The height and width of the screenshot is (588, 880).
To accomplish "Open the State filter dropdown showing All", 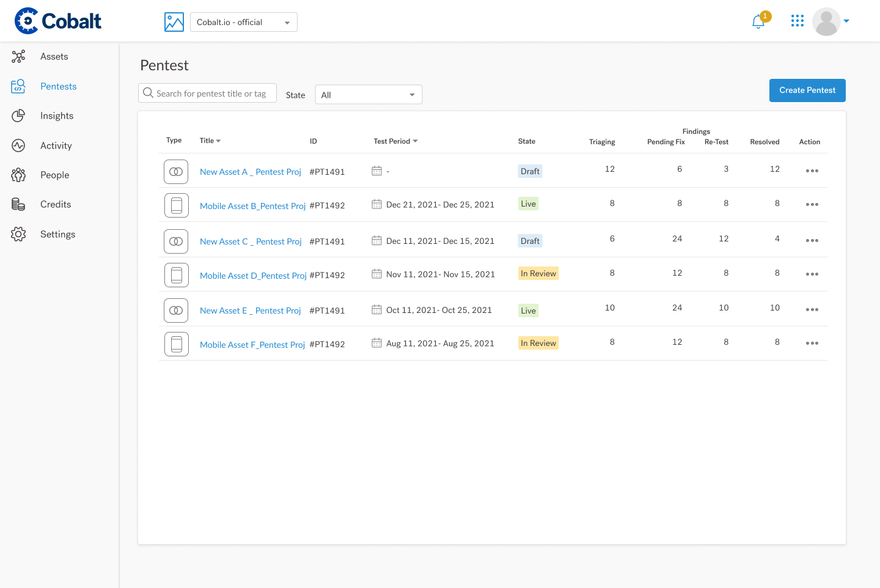I will (368, 94).
